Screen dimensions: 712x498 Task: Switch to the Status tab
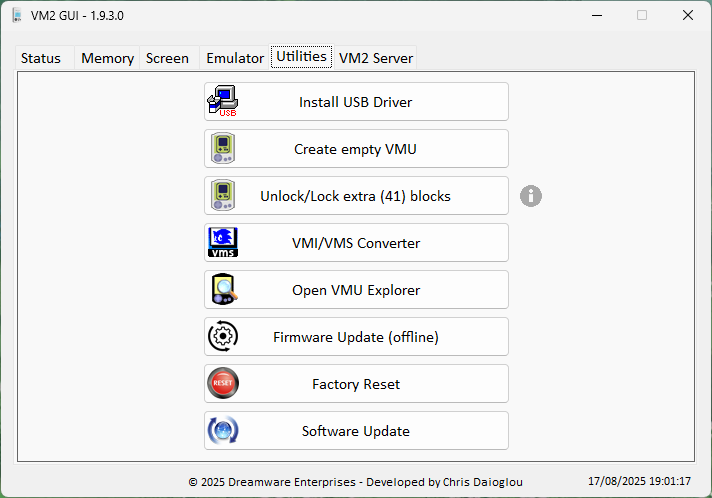tap(44, 58)
